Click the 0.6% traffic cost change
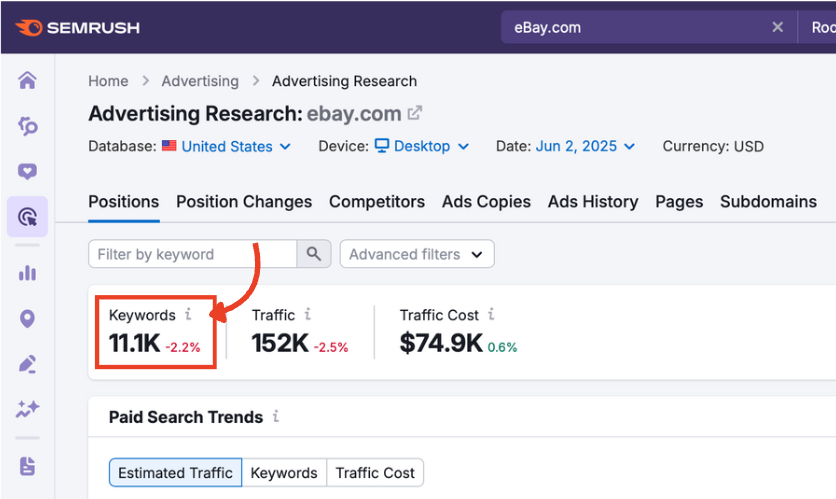Screen dimensions: 836x499 (x=502, y=347)
